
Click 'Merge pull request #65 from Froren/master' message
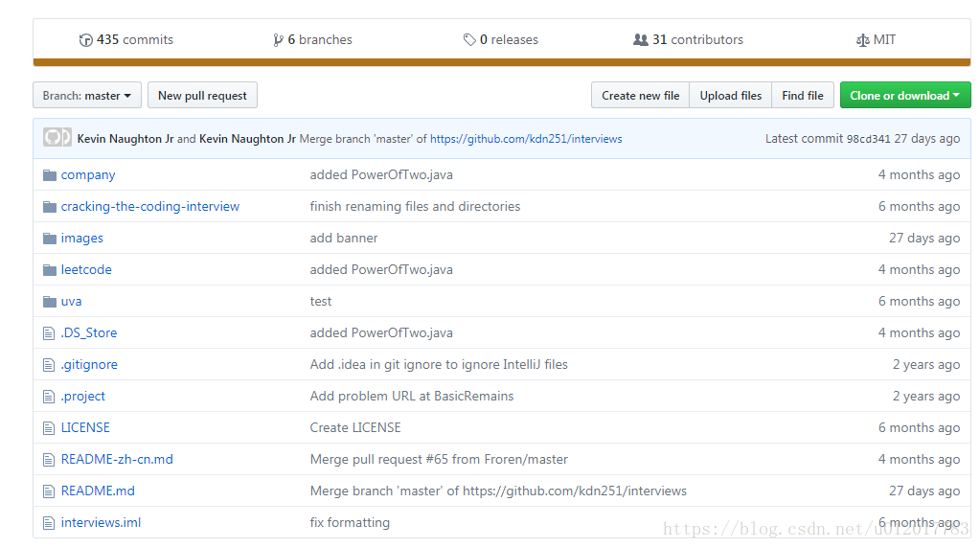[439, 459]
